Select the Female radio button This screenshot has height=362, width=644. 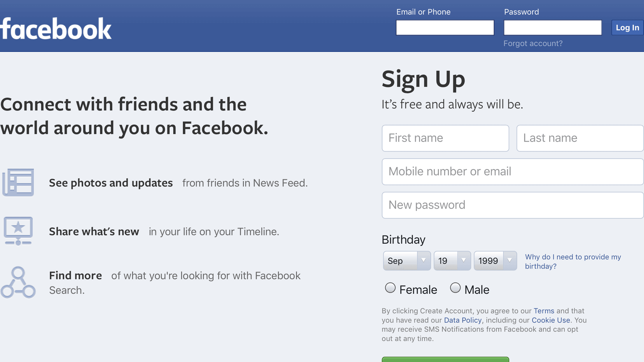click(390, 288)
